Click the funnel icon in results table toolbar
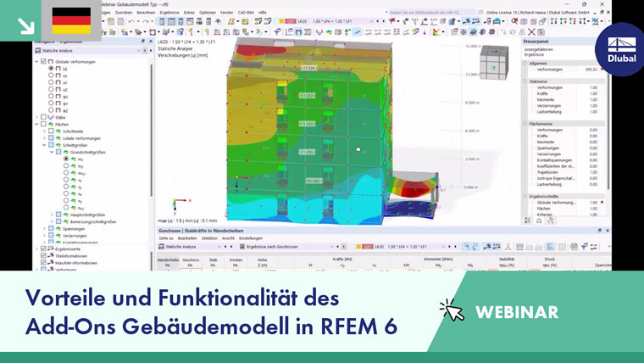The width and height of the screenshot is (644, 363). tap(584, 247)
